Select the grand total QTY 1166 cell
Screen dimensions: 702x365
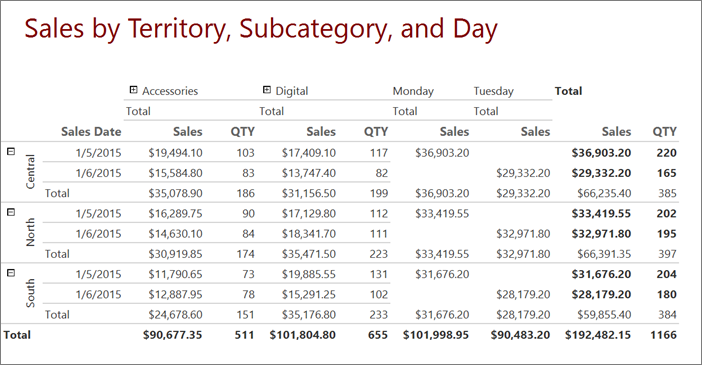pyautogui.click(x=663, y=335)
